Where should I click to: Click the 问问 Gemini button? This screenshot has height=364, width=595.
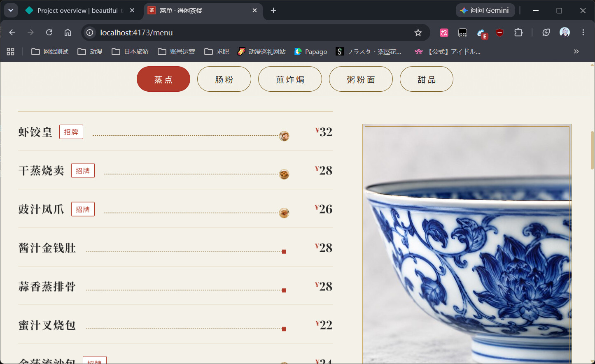click(485, 10)
